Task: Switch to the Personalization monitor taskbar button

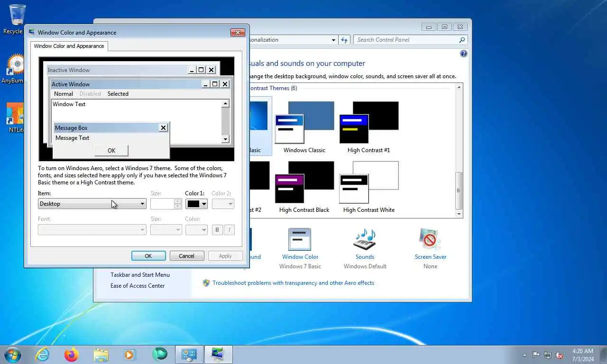Action: point(219,355)
